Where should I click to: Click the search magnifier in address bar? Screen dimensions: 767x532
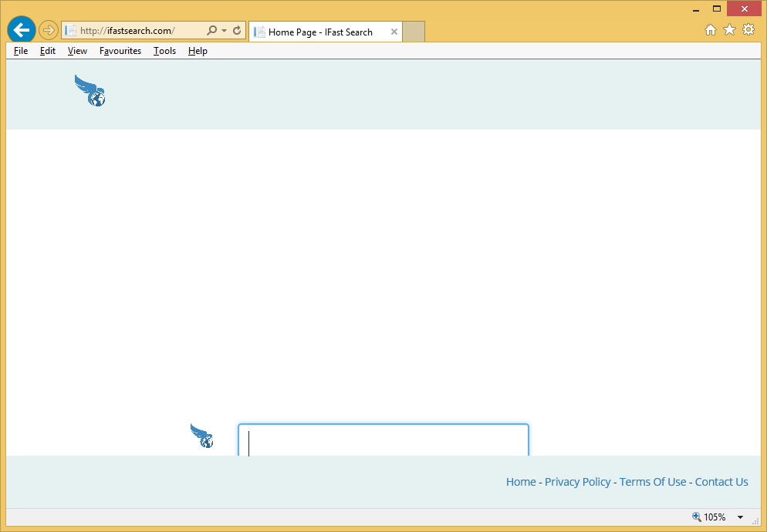[211, 31]
